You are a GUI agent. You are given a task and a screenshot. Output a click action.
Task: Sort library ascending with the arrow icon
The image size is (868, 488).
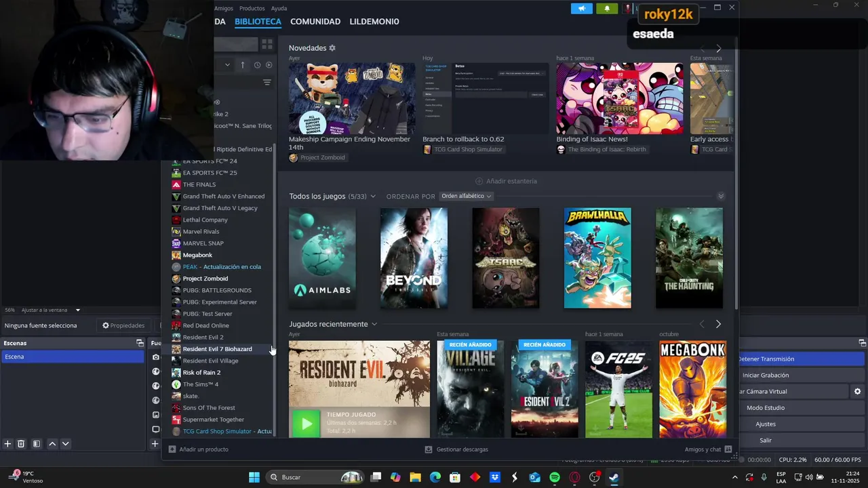click(x=243, y=65)
